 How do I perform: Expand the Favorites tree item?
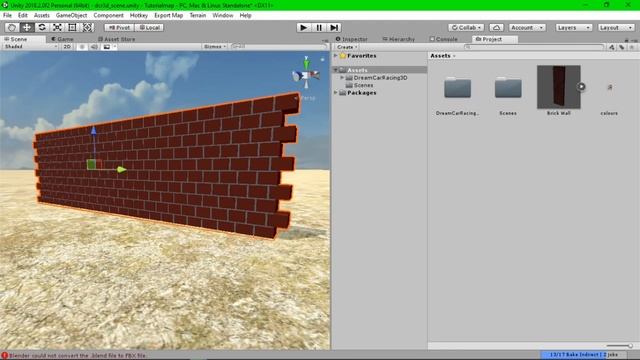click(x=336, y=56)
